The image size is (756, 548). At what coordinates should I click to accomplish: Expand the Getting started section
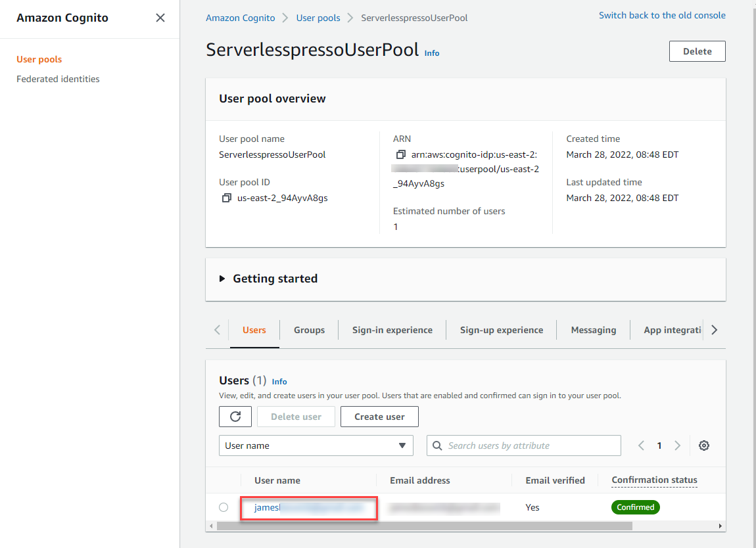(222, 279)
